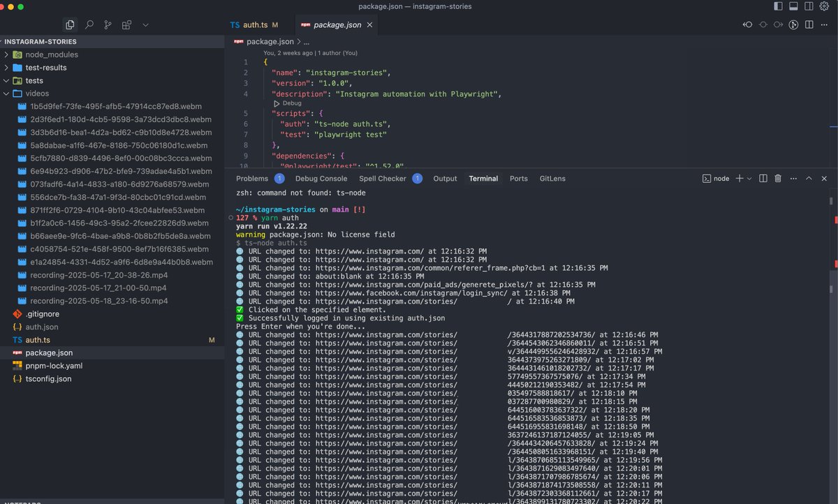Open the Ports panel tab
This screenshot has width=838, height=504.
pos(519,179)
